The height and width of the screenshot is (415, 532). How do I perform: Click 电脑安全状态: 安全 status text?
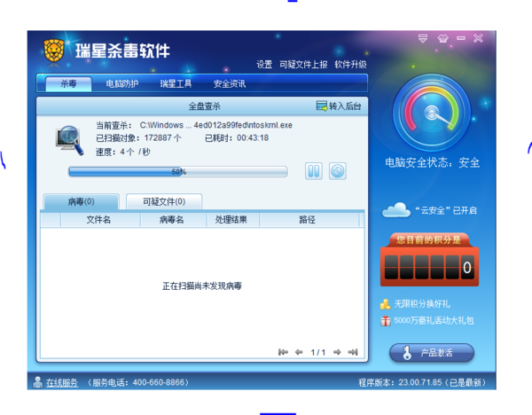tap(433, 162)
